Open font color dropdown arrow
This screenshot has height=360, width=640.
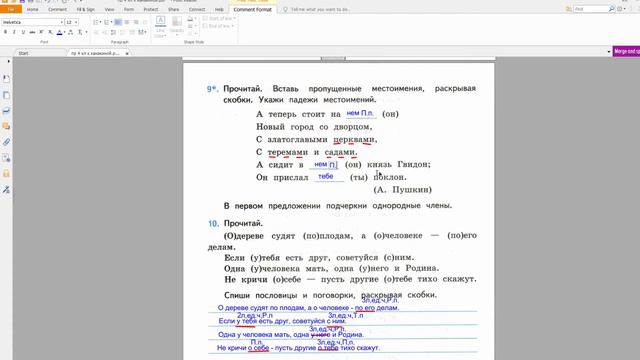coord(64,32)
